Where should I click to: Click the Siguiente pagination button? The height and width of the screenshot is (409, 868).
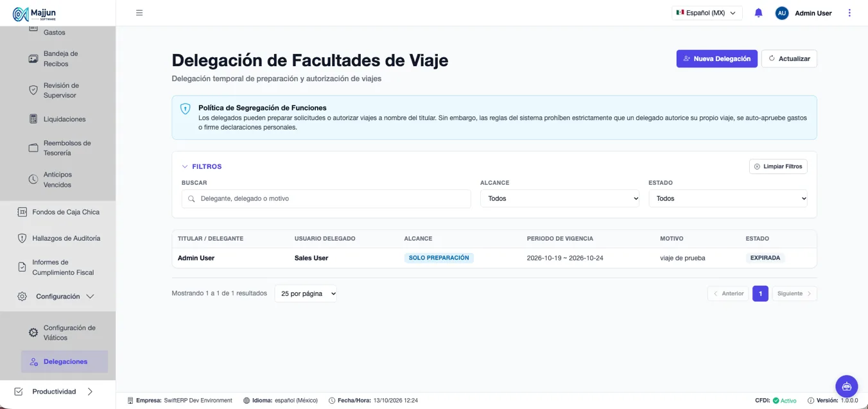795,293
